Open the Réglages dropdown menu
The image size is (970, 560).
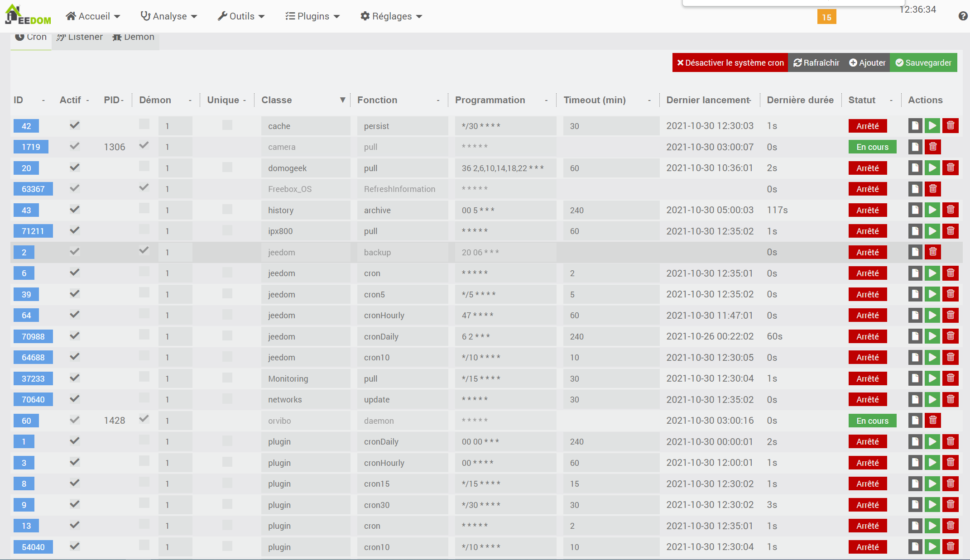391,16
